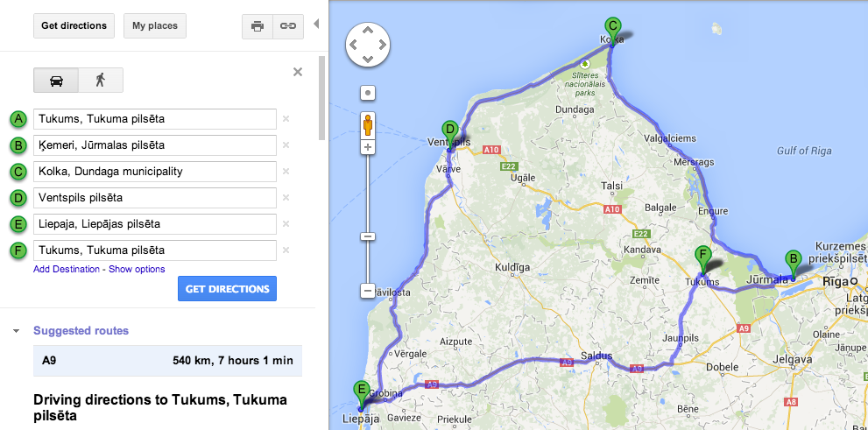The image size is (868, 430).
Task: Click the my-location dot button on map
Action: (x=368, y=93)
